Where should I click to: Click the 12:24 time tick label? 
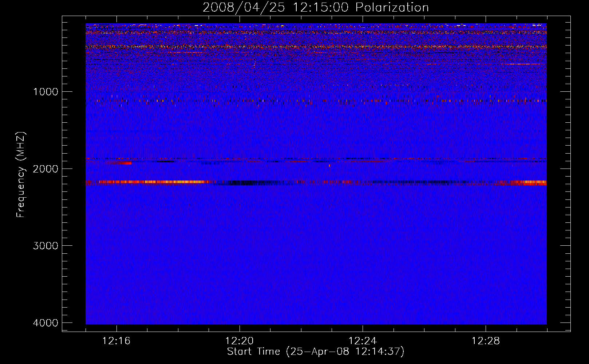coord(363,341)
